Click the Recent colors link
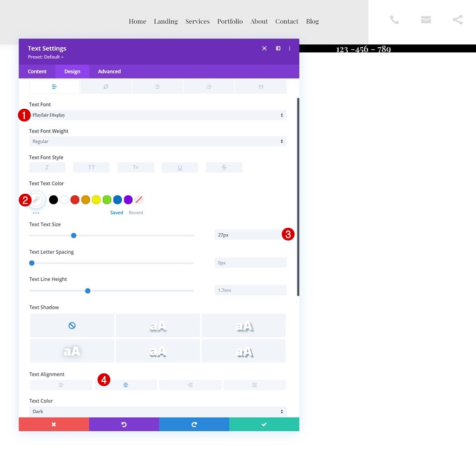476x461 pixels. click(x=136, y=213)
